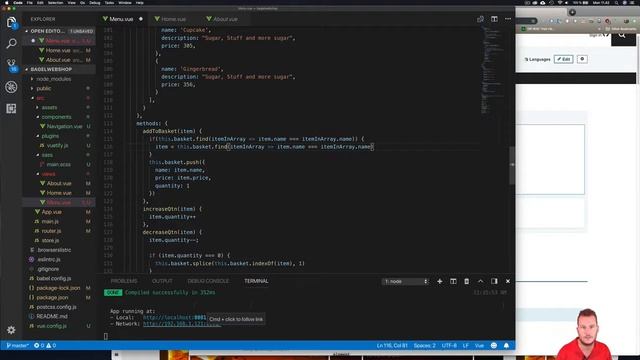The width and height of the screenshot is (640, 360).
Task: Open the Extensions view
Action: (11, 109)
